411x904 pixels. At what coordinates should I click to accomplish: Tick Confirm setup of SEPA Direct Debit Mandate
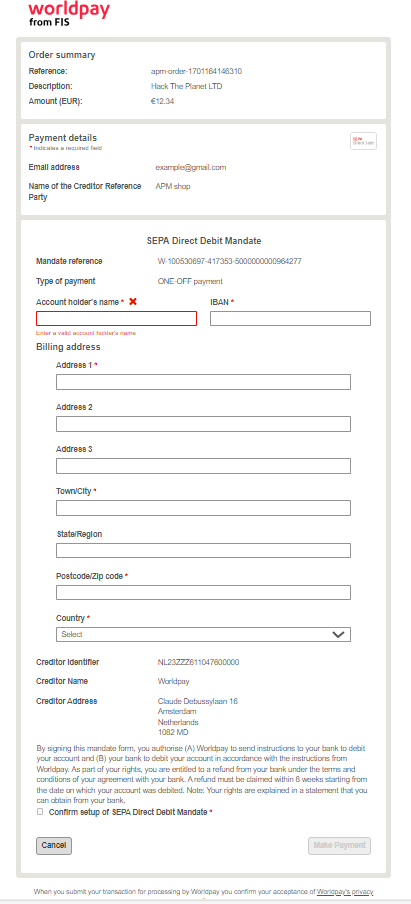(x=40, y=812)
